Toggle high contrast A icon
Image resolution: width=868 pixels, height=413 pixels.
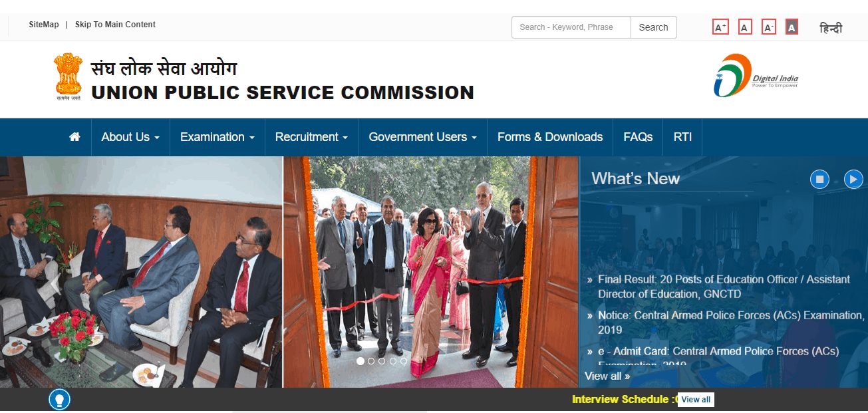click(792, 27)
